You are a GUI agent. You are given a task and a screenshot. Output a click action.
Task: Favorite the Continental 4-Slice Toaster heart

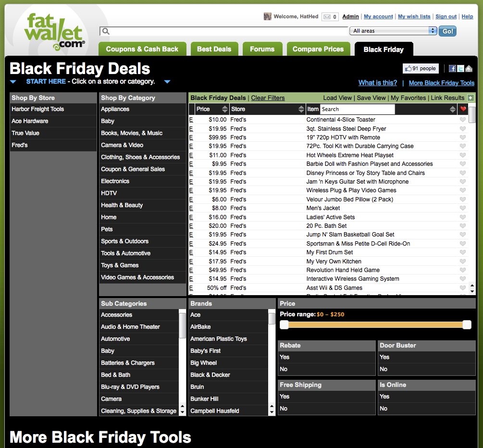tap(463, 120)
